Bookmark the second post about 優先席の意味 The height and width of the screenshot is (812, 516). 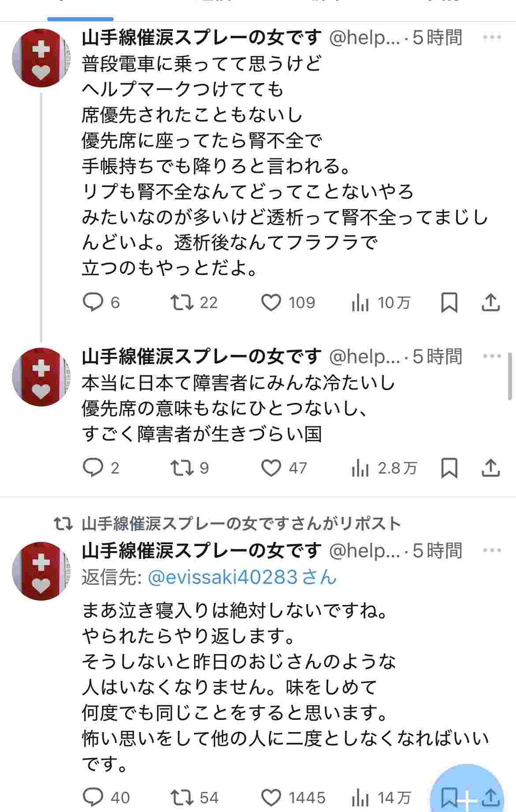(449, 468)
